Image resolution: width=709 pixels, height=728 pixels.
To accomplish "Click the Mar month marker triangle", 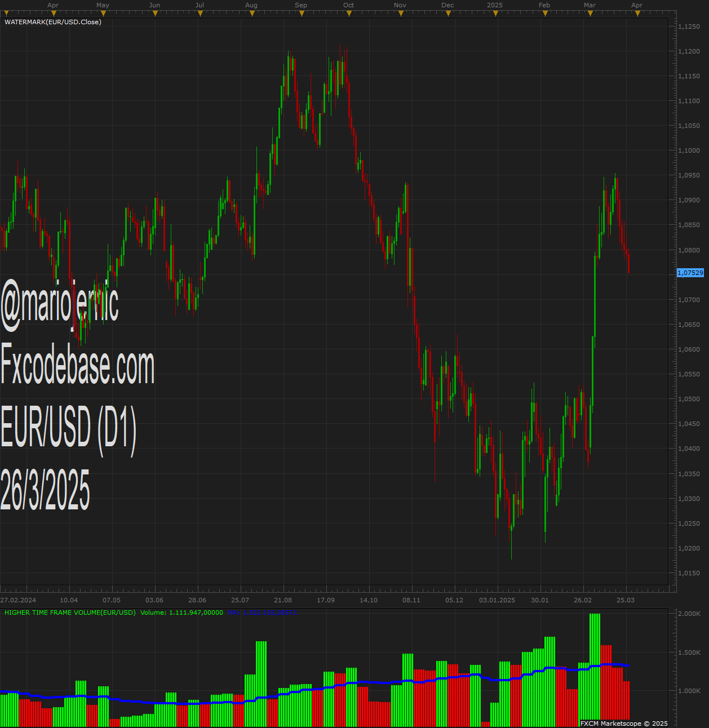I will tap(590, 14).
